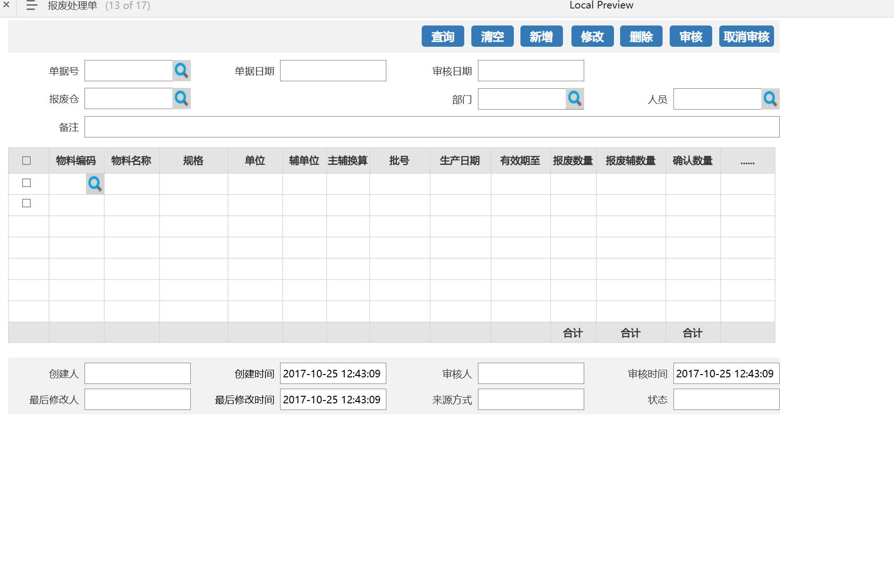894x588 pixels.
Task: Click the 删除 button
Action: tap(641, 36)
